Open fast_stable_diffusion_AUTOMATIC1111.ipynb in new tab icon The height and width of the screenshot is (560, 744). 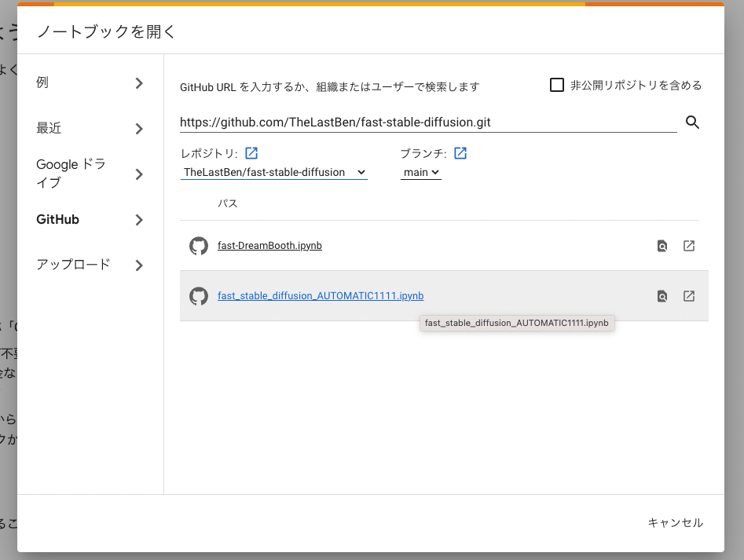tap(689, 296)
